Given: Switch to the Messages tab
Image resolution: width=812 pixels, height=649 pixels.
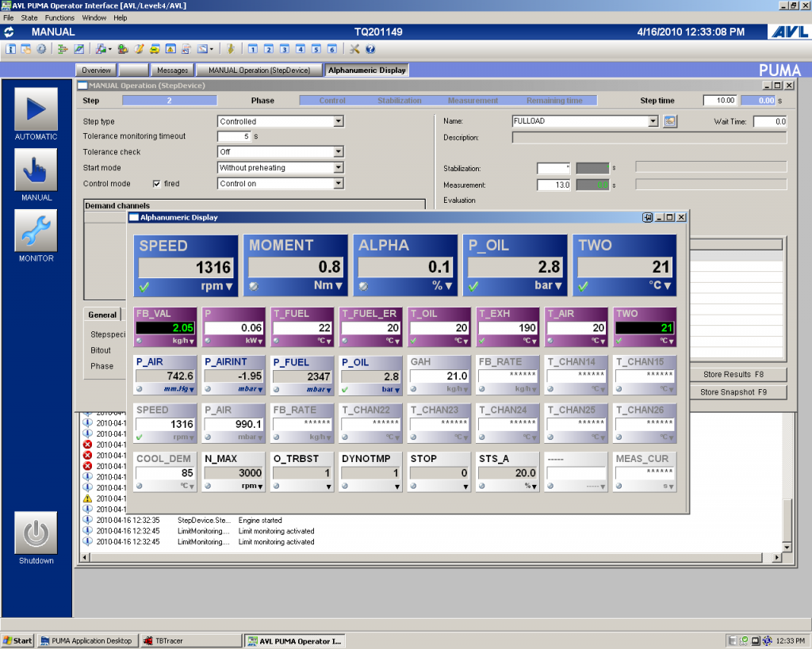Looking at the screenshot, I should pyautogui.click(x=172, y=71).
